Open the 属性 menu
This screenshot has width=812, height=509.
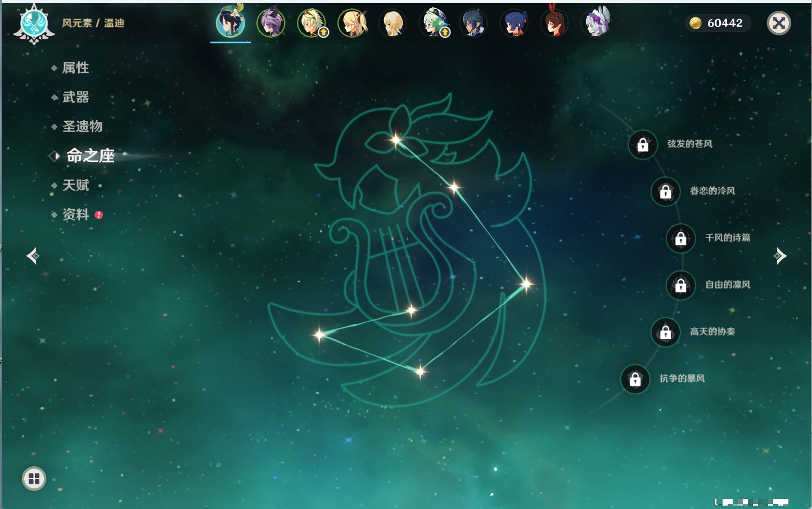click(x=75, y=68)
